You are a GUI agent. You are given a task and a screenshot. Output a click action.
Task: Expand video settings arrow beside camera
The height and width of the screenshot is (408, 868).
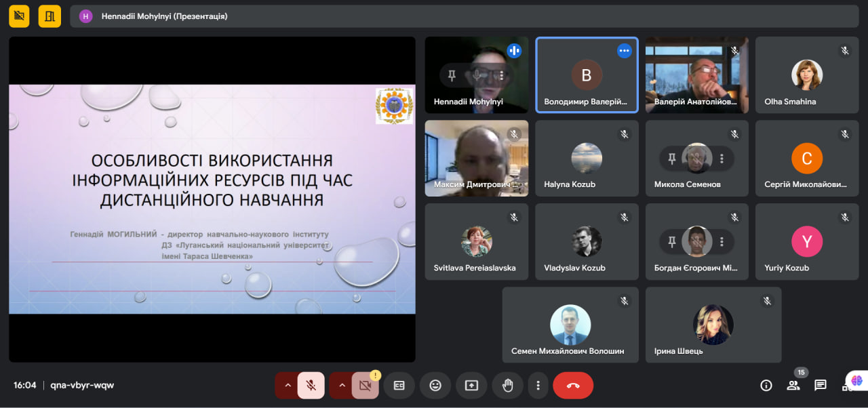(x=342, y=385)
